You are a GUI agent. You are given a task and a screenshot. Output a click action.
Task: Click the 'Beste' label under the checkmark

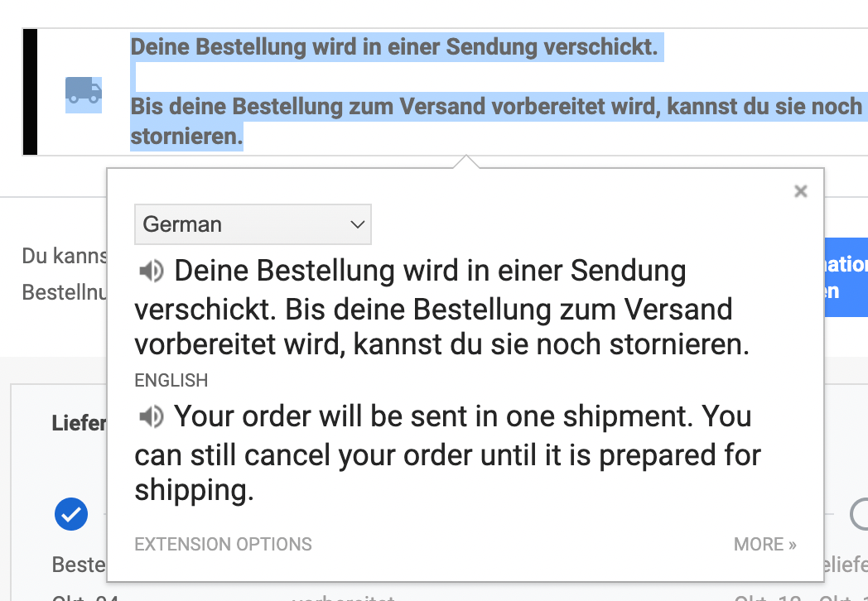pos(79,565)
